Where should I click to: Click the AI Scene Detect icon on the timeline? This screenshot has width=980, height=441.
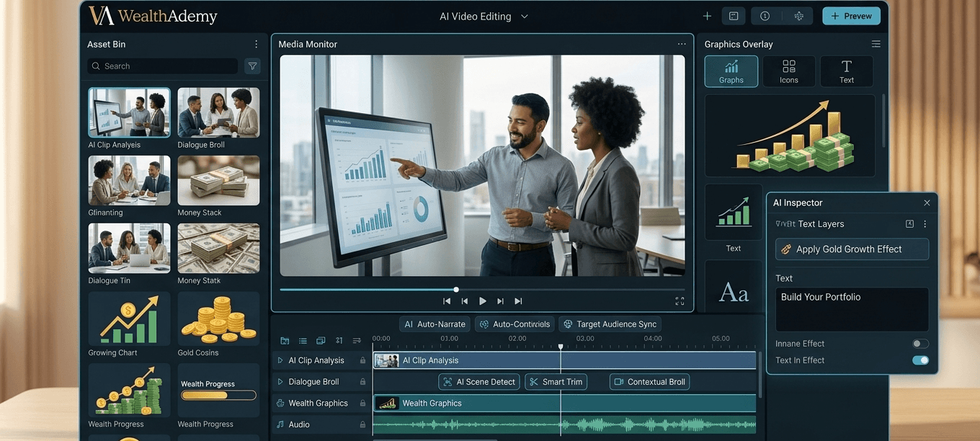pos(448,381)
